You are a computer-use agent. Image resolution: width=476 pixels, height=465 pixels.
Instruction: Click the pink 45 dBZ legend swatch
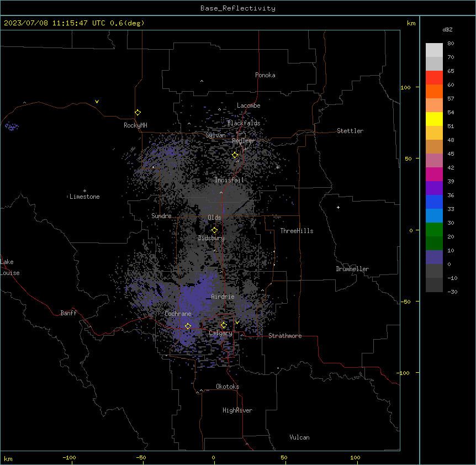click(x=434, y=161)
